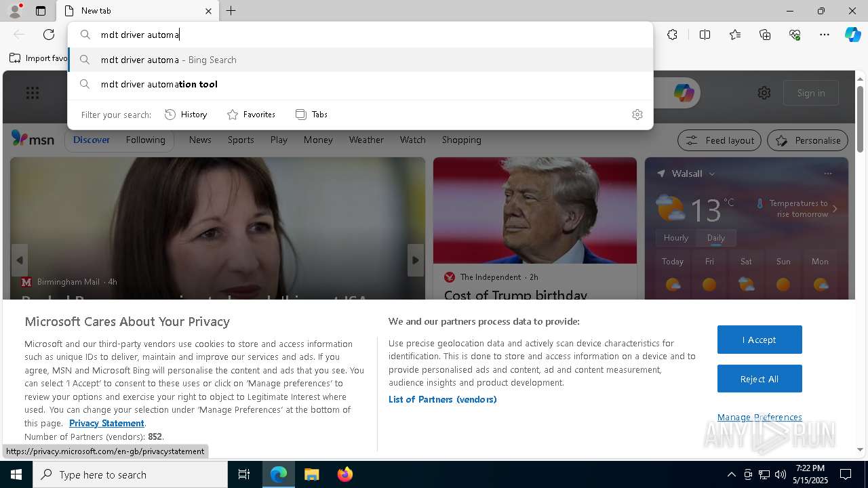
Task: Select Sat forecast day
Action: click(746, 274)
